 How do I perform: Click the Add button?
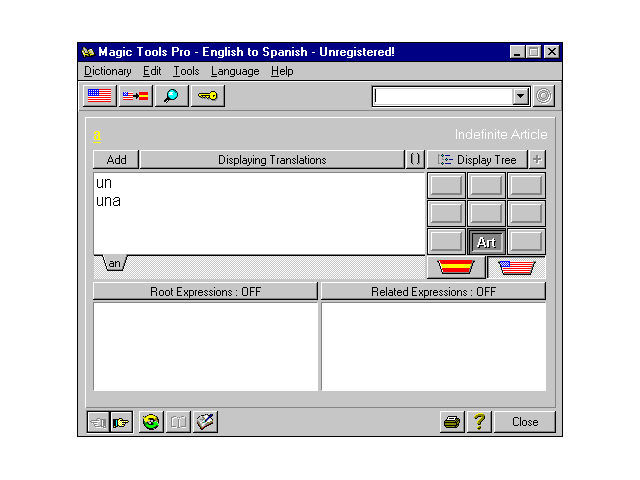(116, 160)
